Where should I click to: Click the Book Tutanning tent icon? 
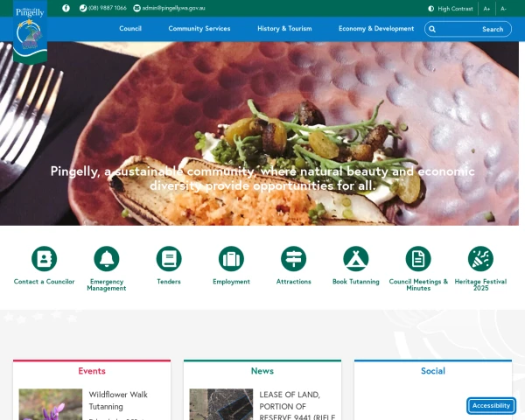click(356, 259)
